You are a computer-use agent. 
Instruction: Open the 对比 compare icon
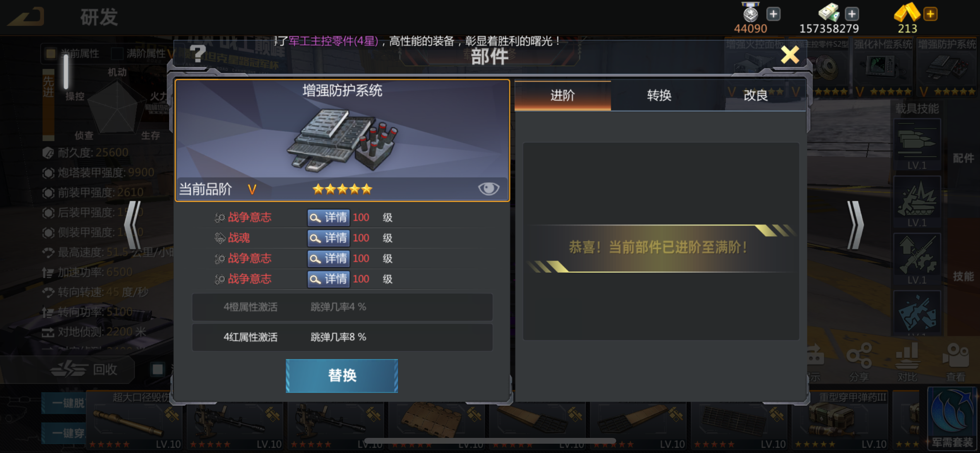[x=907, y=362]
